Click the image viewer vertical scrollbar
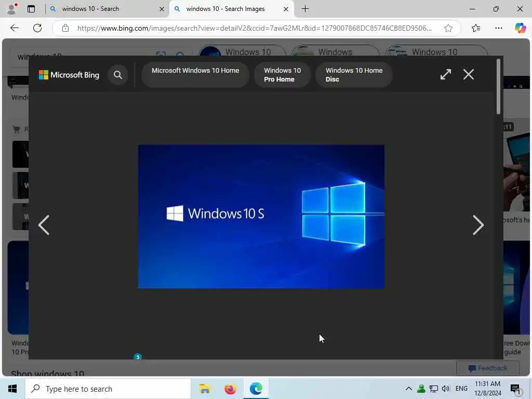The width and height of the screenshot is (532, 399). 498,87
